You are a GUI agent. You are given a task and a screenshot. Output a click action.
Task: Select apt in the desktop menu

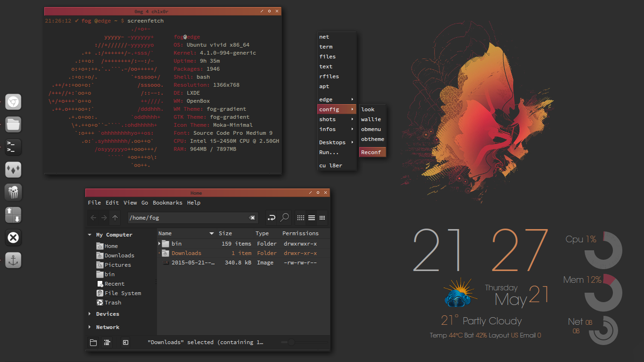click(x=337, y=86)
